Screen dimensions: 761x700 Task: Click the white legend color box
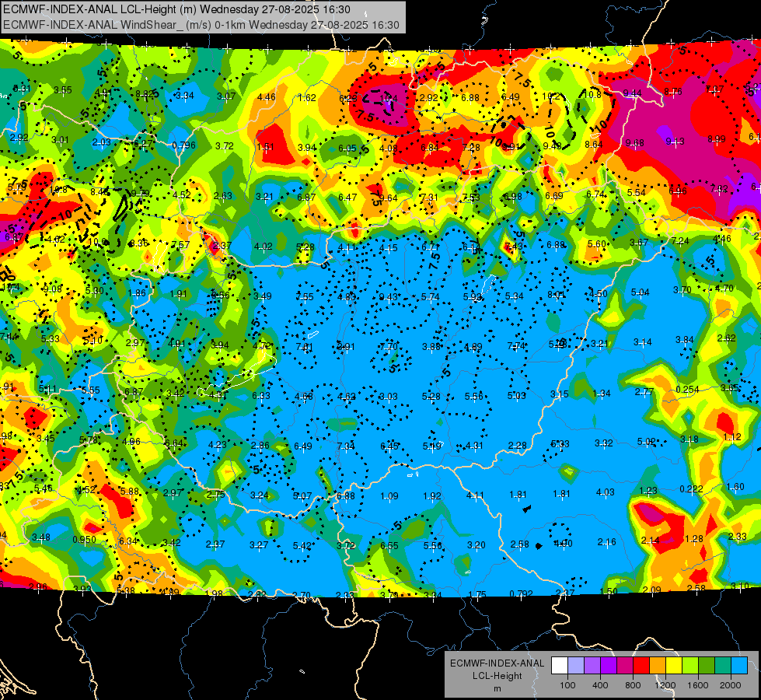(x=560, y=665)
